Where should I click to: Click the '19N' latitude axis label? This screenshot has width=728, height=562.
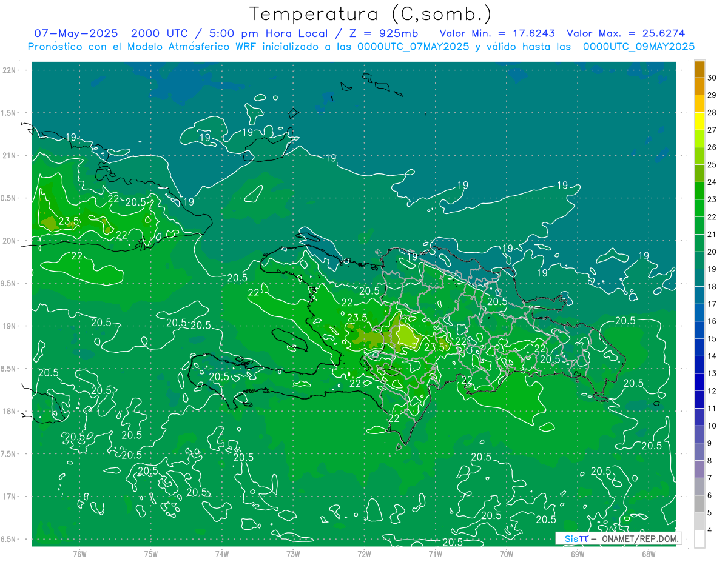(9, 326)
